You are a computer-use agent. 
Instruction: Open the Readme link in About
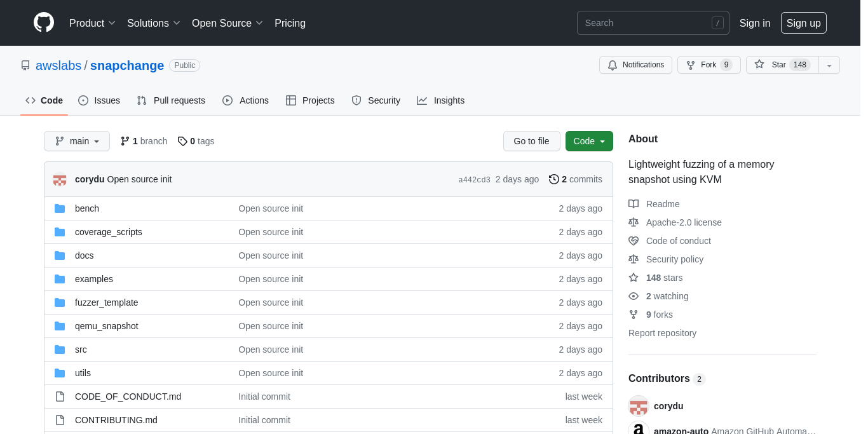pos(663,204)
